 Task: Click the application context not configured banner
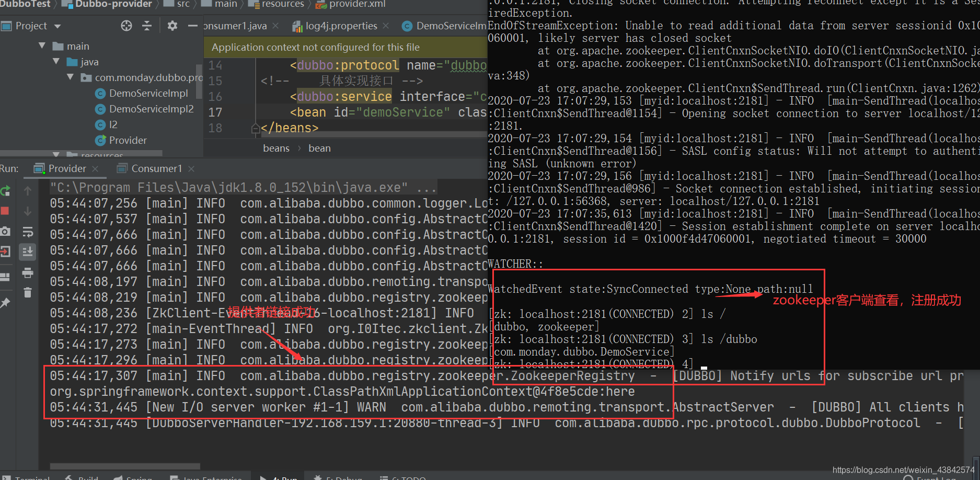345,47
